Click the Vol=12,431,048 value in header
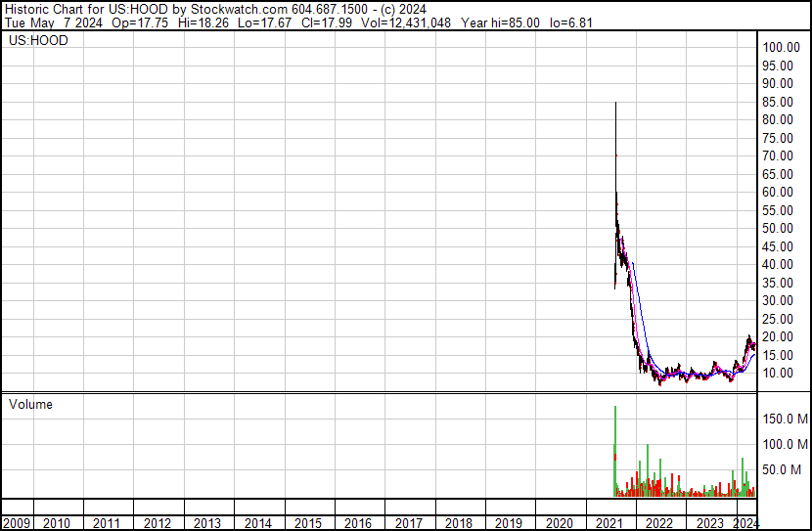This screenshot has width=812, height=531. [x=406, y=22]
